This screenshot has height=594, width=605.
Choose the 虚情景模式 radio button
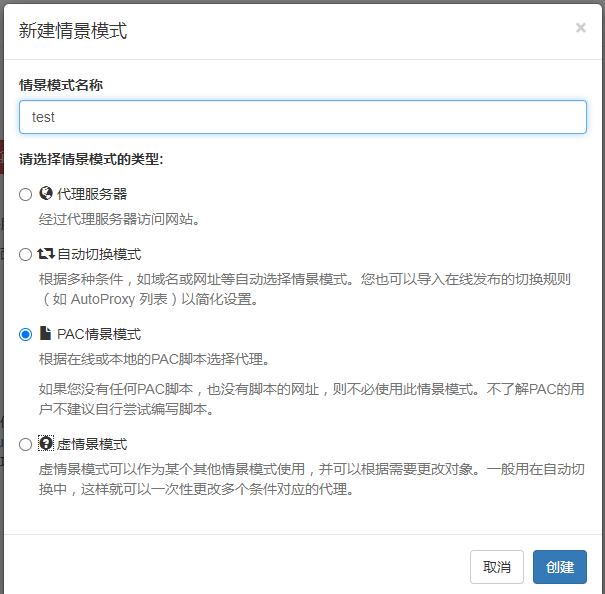tap(25, 444)
